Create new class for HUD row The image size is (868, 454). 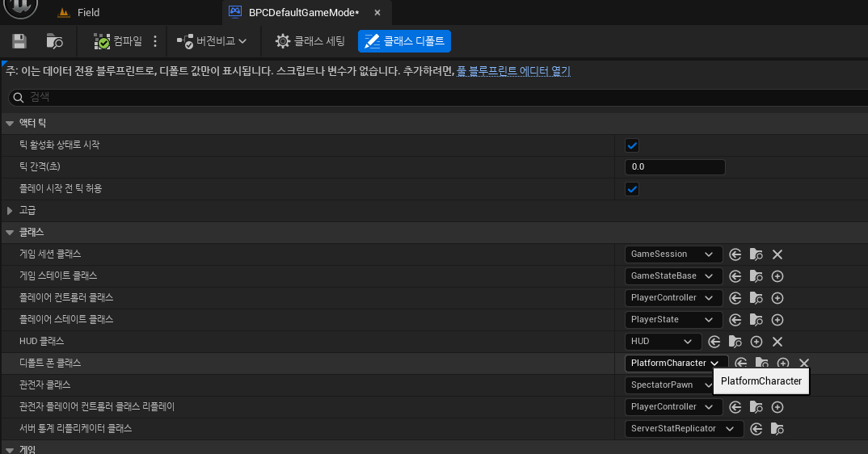pyautogui.click(x=756, y=342)
